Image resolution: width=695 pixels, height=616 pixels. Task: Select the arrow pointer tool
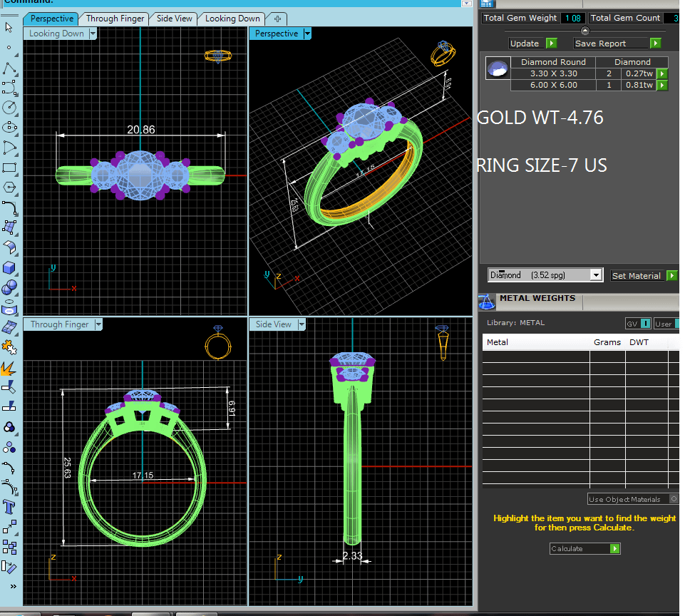pyautogui.click(x=9, y=27)
